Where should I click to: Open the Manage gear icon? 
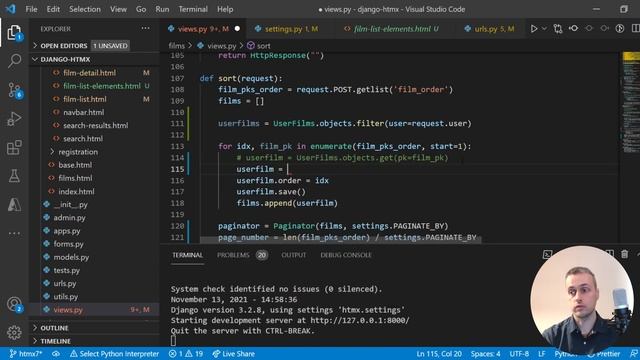click(14, 332)
